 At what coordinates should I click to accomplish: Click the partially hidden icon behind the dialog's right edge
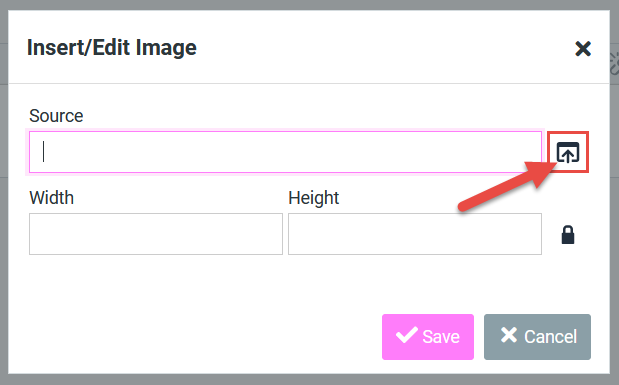(614, 63)
